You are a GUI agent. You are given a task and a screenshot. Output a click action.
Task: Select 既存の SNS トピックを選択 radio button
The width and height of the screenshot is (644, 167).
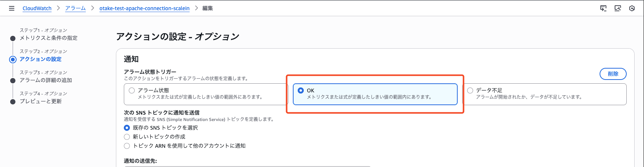coord(127,128)
